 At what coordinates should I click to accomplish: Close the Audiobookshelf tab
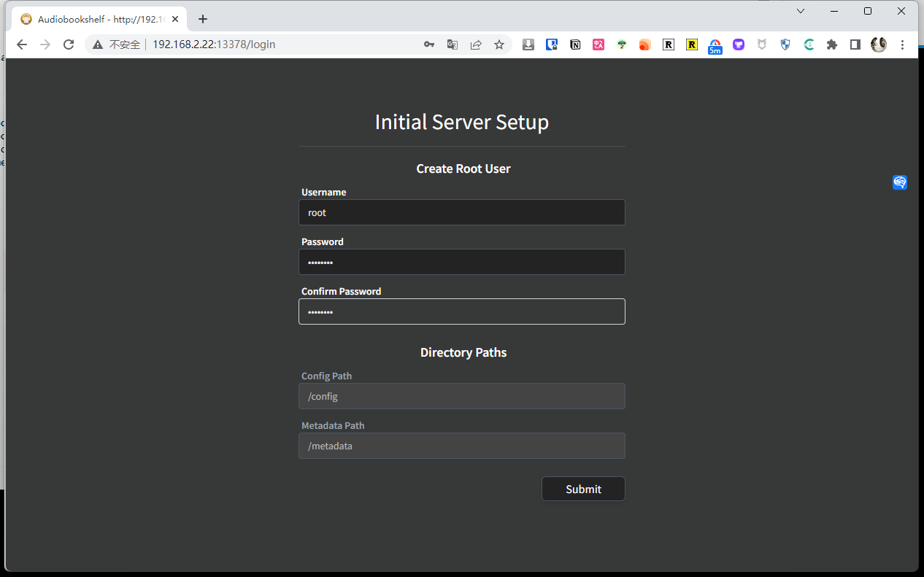tap(175, 20)
